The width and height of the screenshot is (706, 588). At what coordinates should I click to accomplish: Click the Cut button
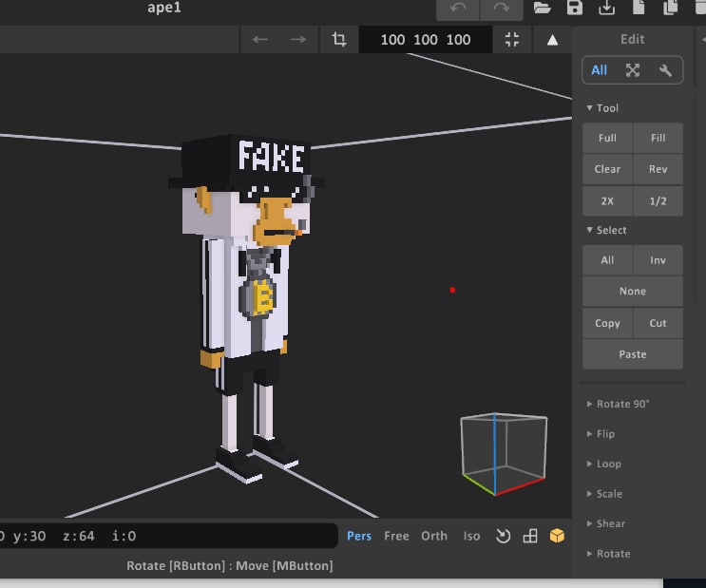[x=658, y=323]
